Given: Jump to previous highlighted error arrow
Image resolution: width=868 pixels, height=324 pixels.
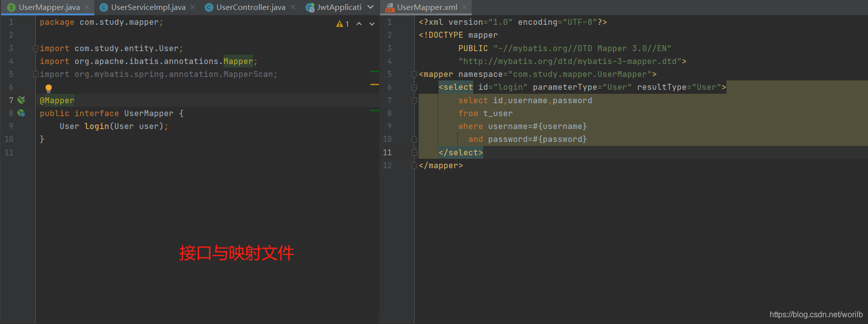Looking at the screenshot, I should click(x=359, y=24).
